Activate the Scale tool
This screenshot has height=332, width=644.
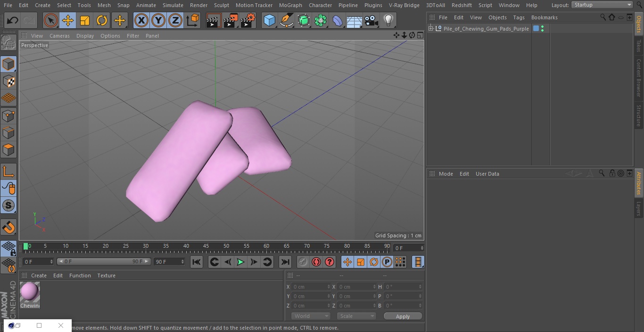[x=85, y=21]
